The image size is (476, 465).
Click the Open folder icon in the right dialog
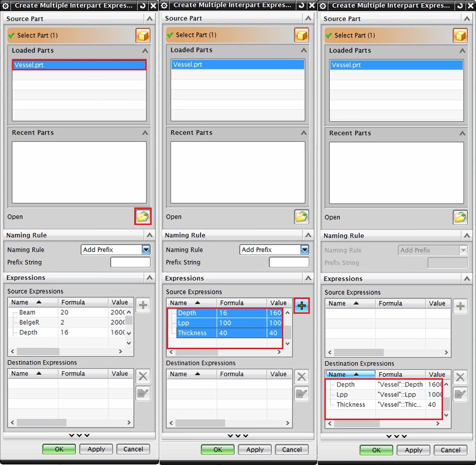pyautogui.click(x=460, y=217)
